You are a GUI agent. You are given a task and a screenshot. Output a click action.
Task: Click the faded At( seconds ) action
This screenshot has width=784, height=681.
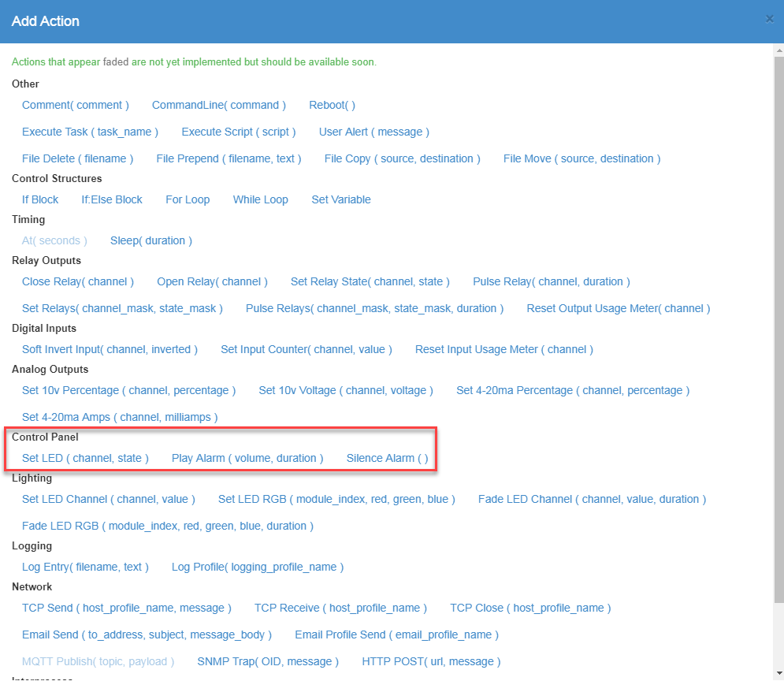tap(54, 240)
